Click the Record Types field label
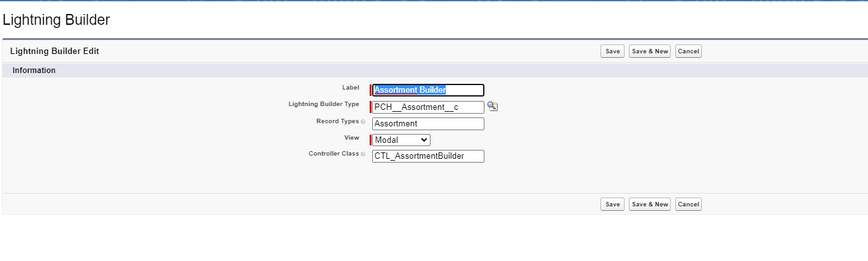The width and height of the screenshot is (868, 261). pos(337,121)
